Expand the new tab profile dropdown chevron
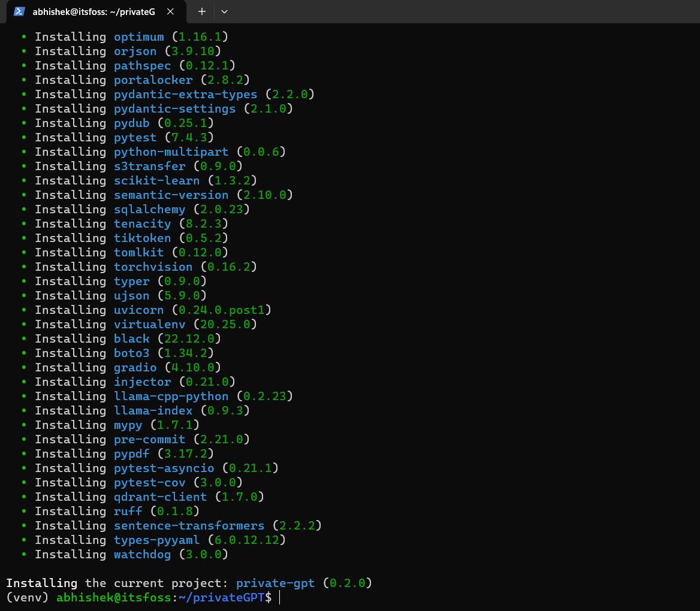 (224, 11)
